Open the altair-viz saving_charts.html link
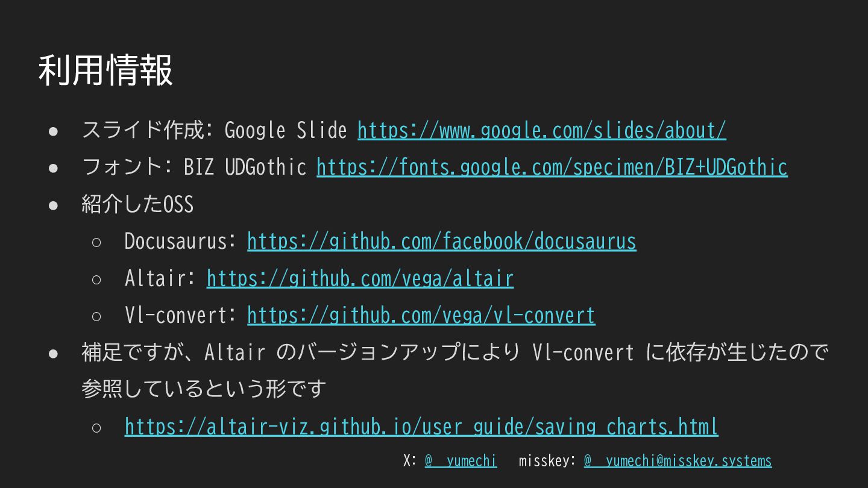The image size is (868, 488). tap(421, 427)
